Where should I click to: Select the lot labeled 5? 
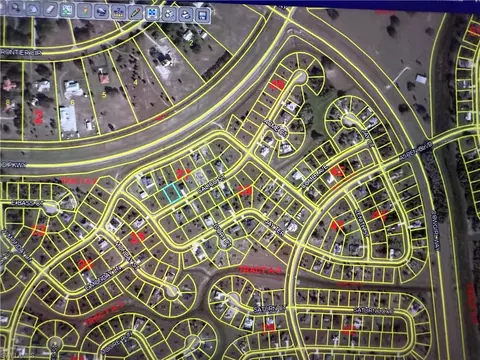point(104,95)
